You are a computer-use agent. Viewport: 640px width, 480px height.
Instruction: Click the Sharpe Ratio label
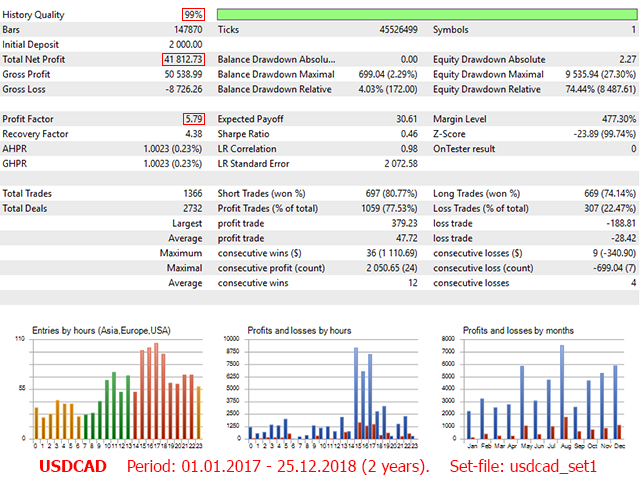pos(248,134)
